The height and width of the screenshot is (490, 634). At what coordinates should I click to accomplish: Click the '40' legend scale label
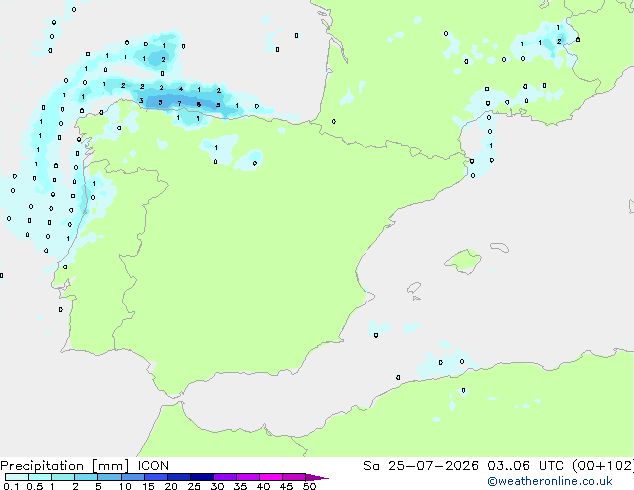point(263,486)
